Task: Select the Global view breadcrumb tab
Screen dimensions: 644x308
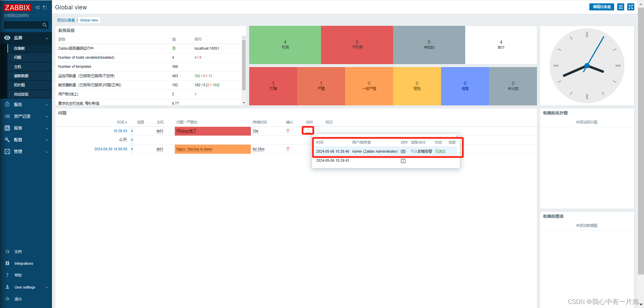Action: tap(89, 20)
